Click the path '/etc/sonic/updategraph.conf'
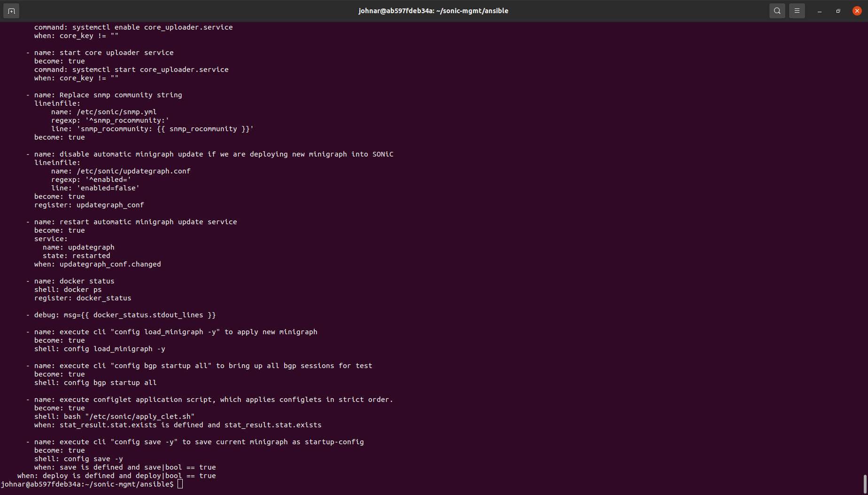Viewport: 868px width, 495px height. tap(133, 171)
